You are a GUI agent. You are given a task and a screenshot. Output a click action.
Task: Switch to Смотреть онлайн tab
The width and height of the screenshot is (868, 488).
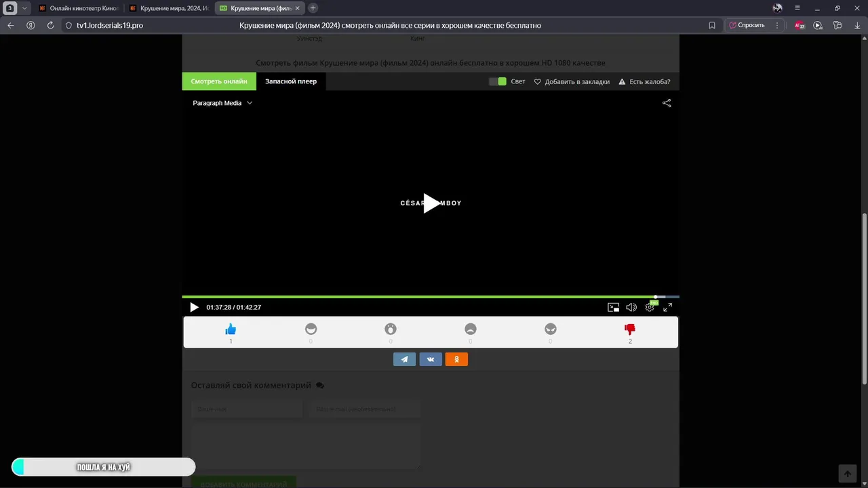(219, 81)
